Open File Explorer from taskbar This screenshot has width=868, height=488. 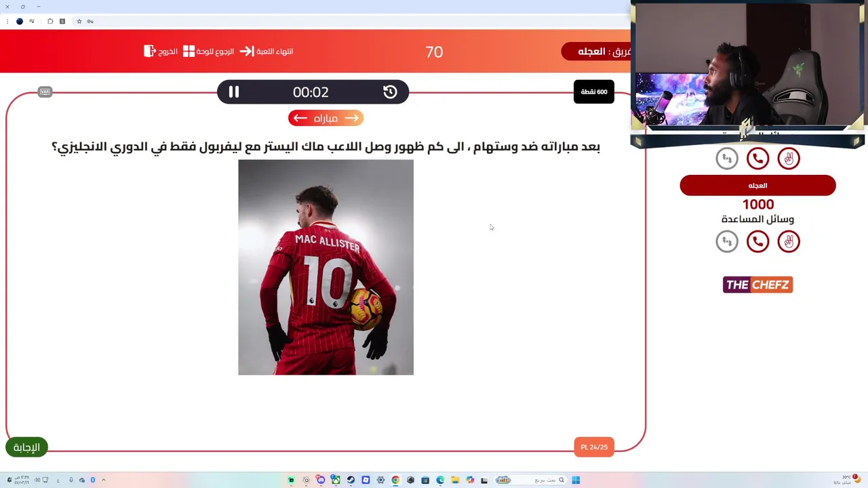click(x=455, y=480)
